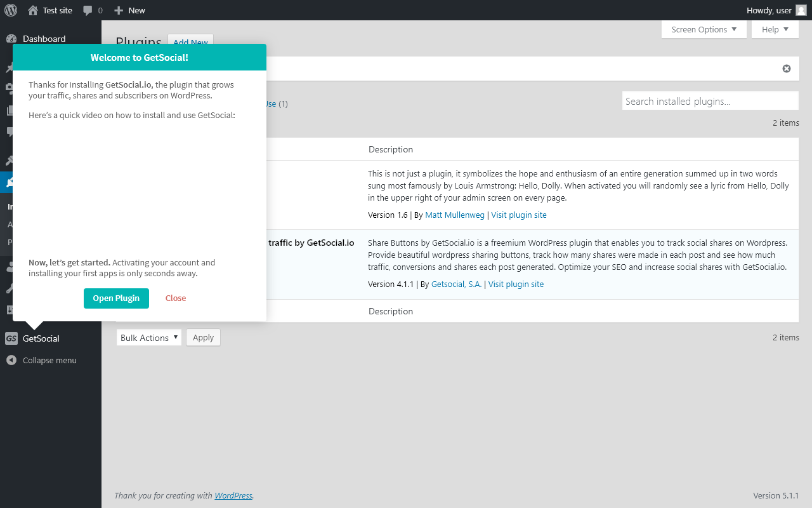Click the GS icon of the GetSocial menu
812x508 pixels.
tap(11, 338)
